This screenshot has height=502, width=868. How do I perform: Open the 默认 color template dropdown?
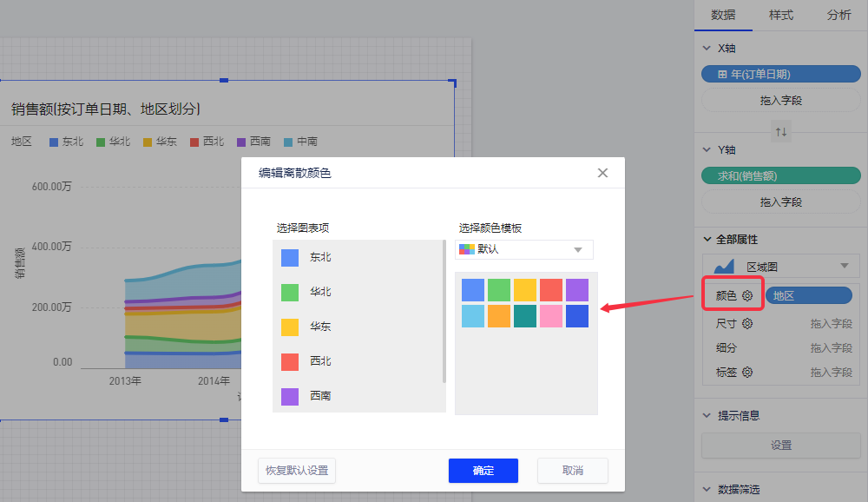coord(525,249)
